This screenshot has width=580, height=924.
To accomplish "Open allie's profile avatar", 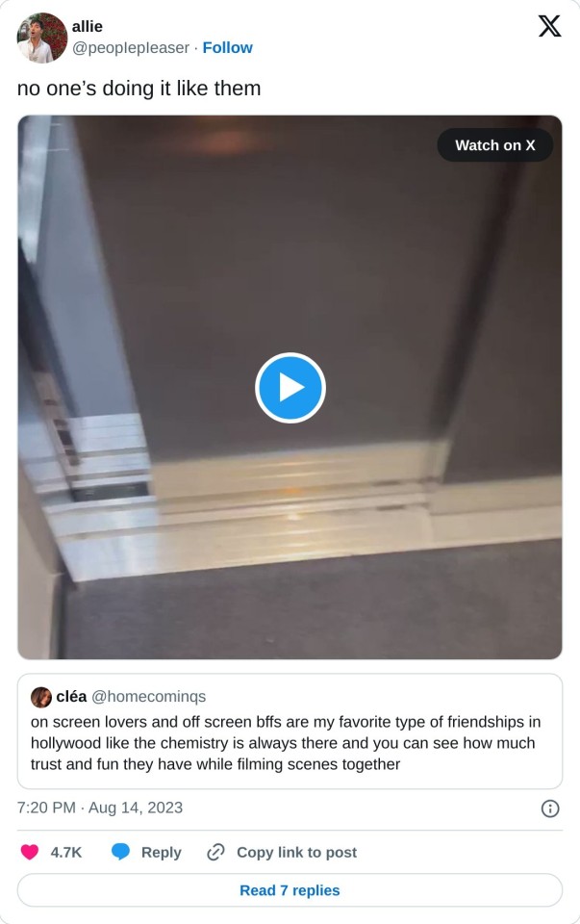I will point(41,38).
